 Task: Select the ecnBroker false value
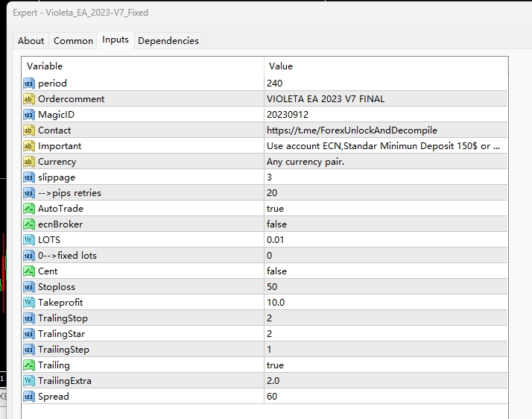pyautogui.click(x=276, y=224)
